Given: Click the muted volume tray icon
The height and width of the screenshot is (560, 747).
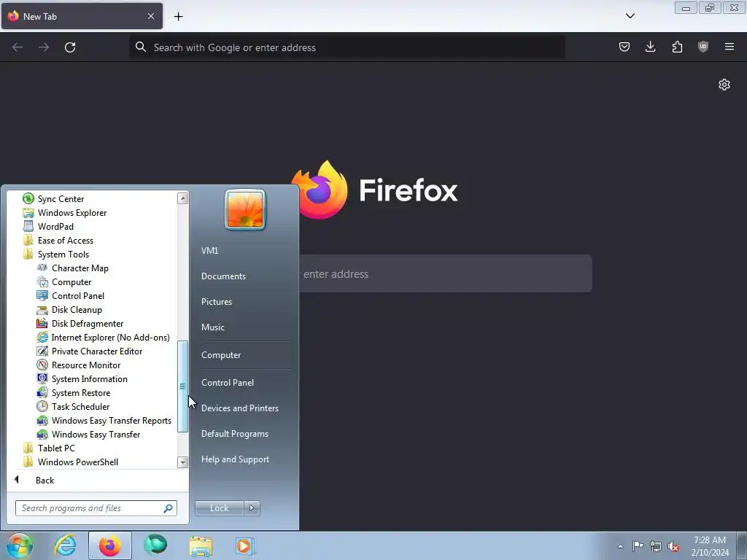Looking at the screenshot, I should (x=673, y=546).
